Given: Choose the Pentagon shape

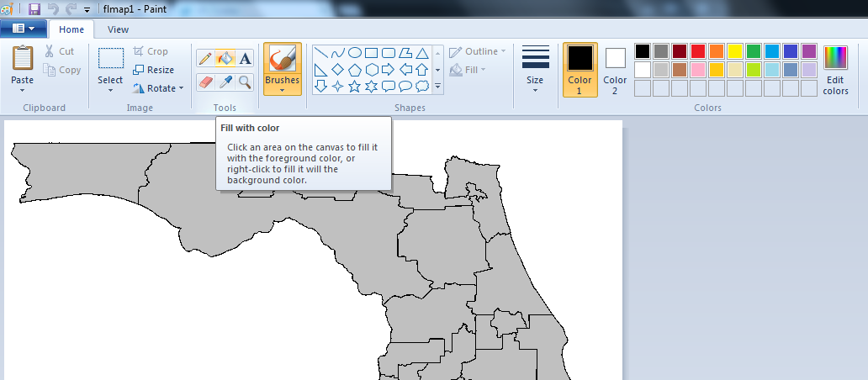Looking at the screenshot, I should [355, 70].
